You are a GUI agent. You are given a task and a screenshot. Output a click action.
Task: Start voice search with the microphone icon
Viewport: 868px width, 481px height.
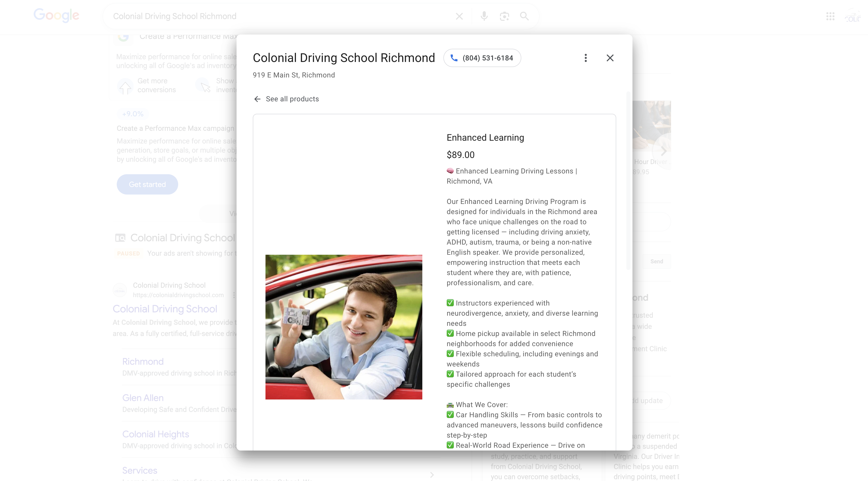click(x=484, y=16)
